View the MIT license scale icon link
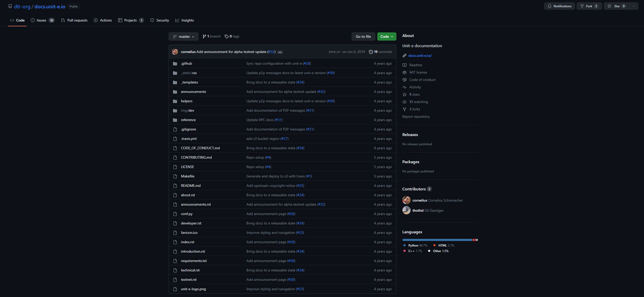This screenshot has width=644, height=297. point(404,72)
